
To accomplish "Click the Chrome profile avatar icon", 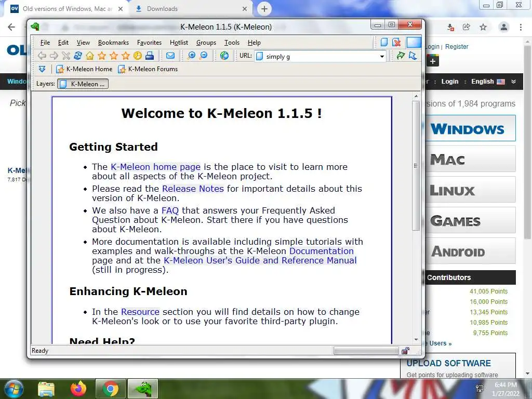I will pos(504,27).
